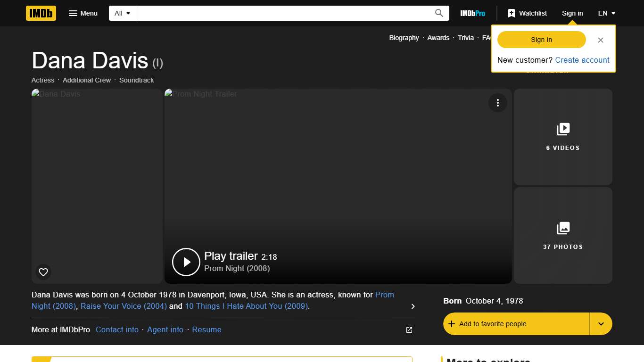Open Watchlist with bookmark icon
The image size is (644, 362).
tap(527, 13)
